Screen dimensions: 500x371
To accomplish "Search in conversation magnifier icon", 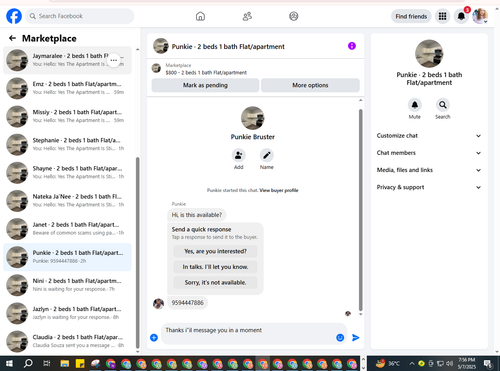I will click(443, 105).
